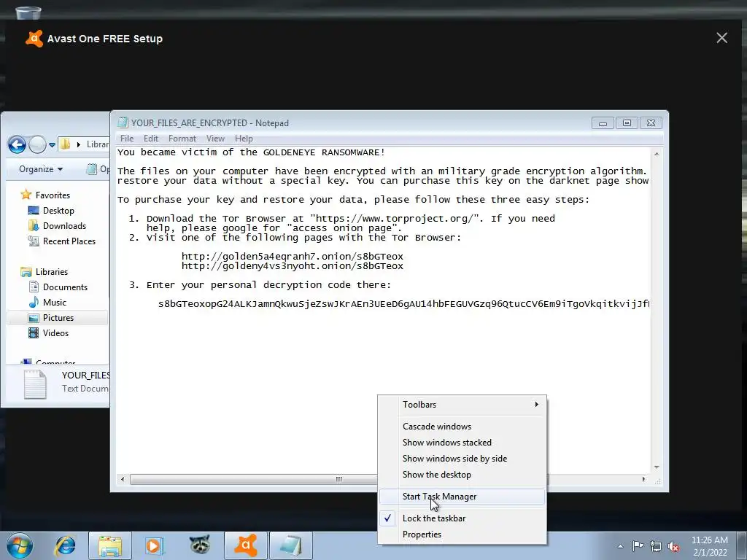The image size is (747, 560).
Task: Click the Explorer address bar folder icon
Action: 66,144
